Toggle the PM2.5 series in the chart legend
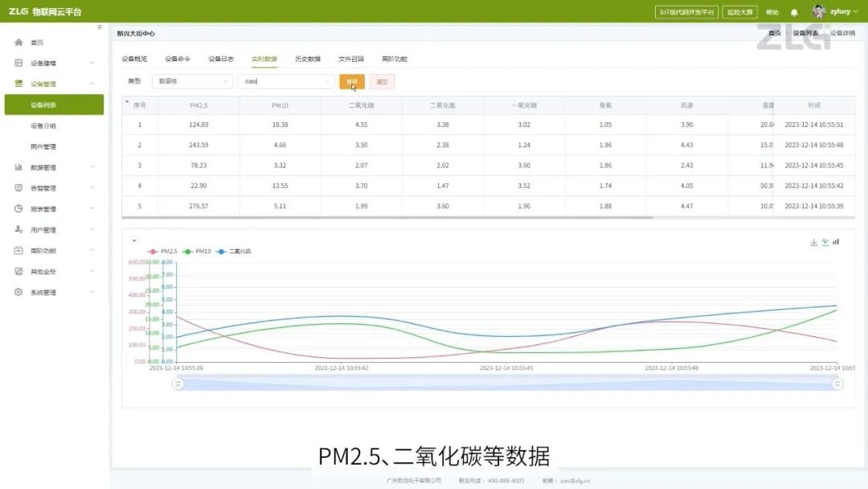 tap(162, 252)
